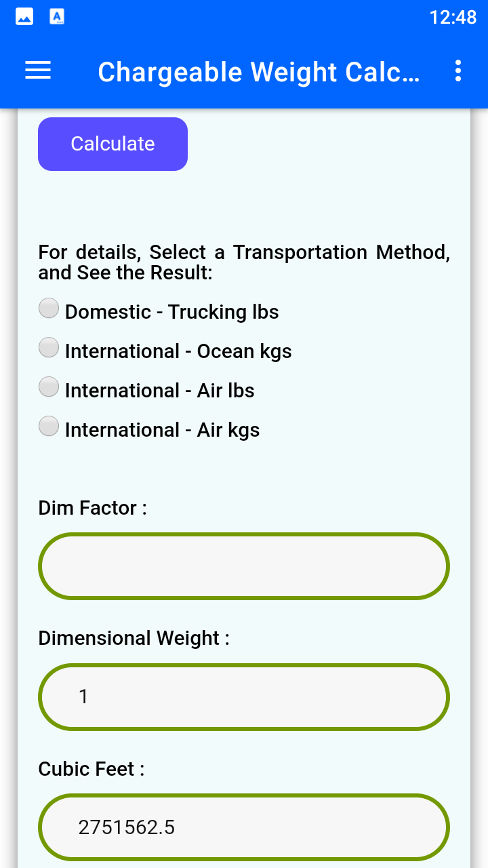Viewport: 488px width, 868px height.
Task: Tap the image notification icon in status bar
Action: click(24, 16)
